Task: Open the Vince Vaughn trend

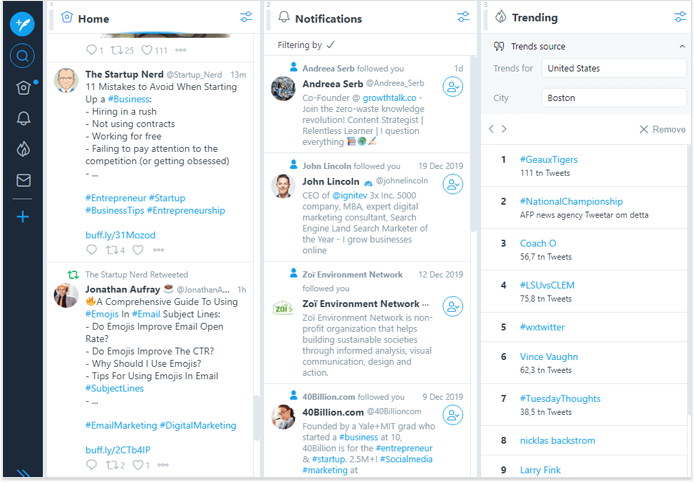Action: point(549,357)
